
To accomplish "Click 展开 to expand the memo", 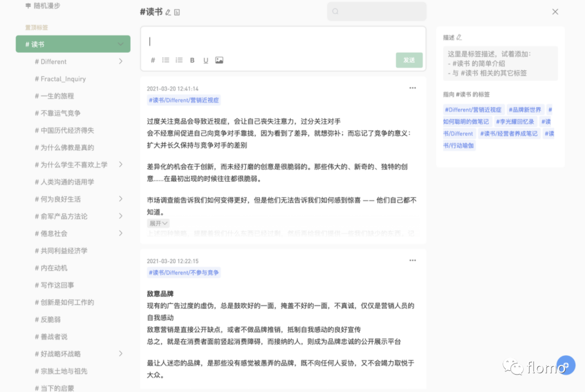I will 158,224.
